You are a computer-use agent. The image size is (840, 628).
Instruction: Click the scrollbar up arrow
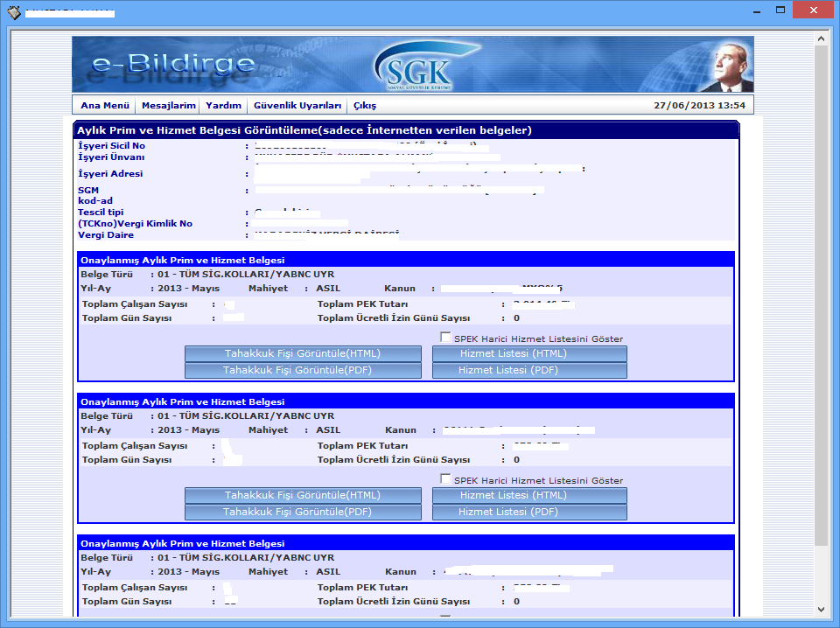tap(821, 39)
